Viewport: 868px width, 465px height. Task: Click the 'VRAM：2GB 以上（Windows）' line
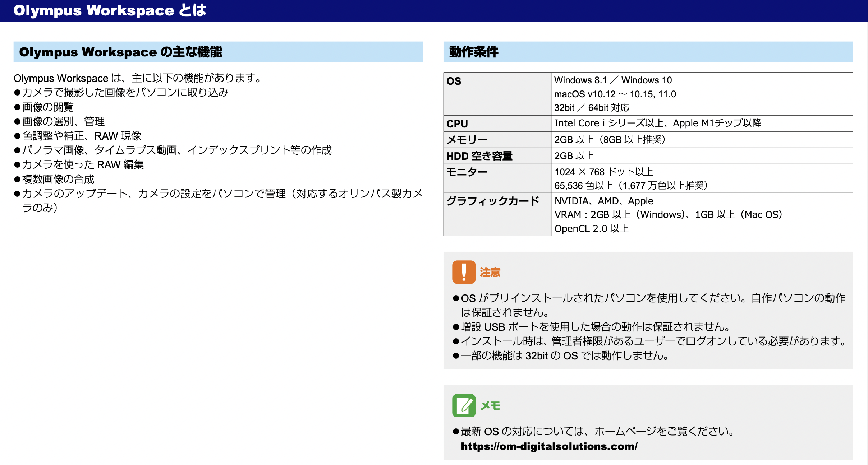[669, 215]
